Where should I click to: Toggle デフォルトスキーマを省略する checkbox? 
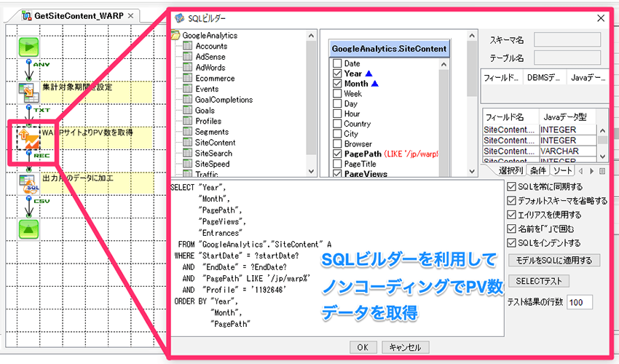[512, 200]
